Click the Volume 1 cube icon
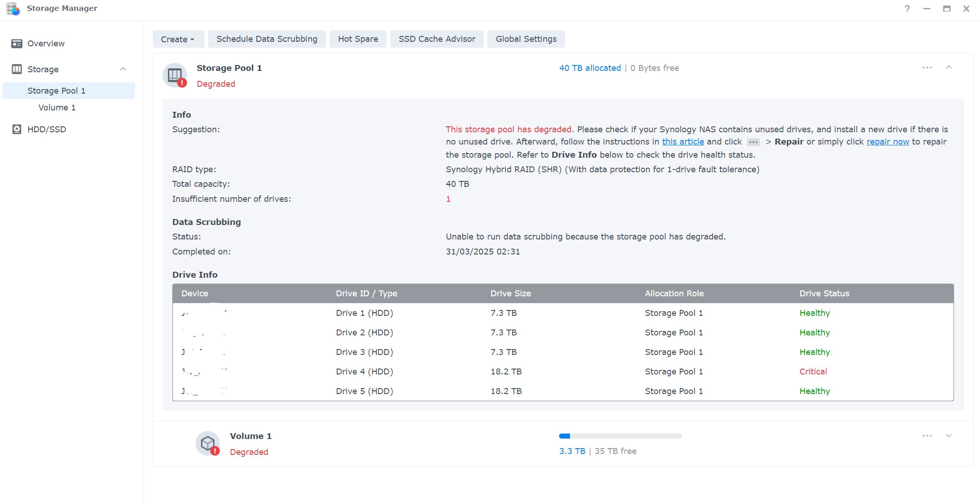This screenshot has width=980, height=504. coord(208,443)
